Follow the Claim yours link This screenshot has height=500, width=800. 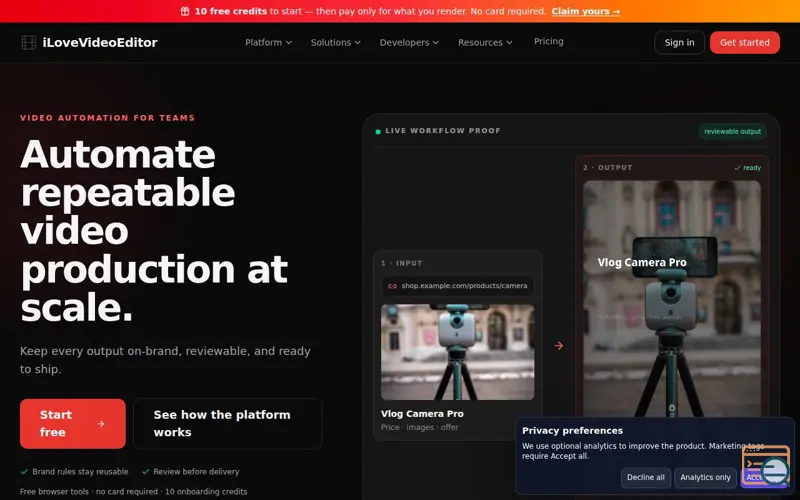point(586,11)
